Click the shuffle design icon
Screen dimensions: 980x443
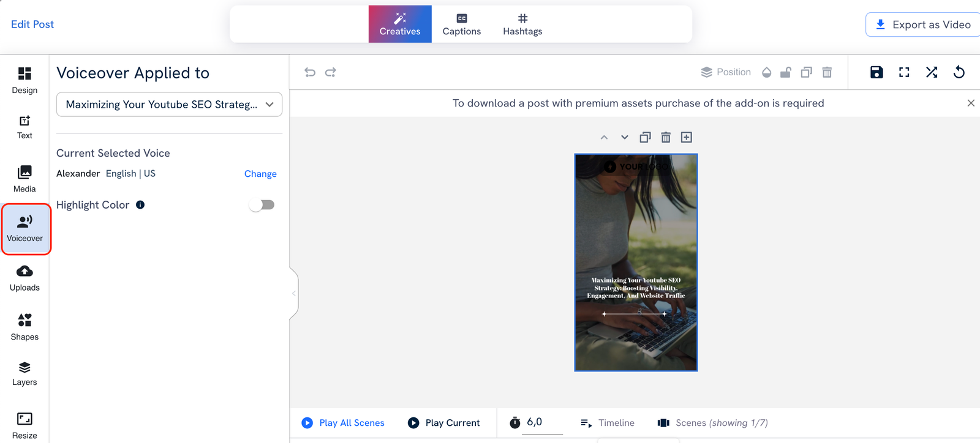click(x=932, y=72)
